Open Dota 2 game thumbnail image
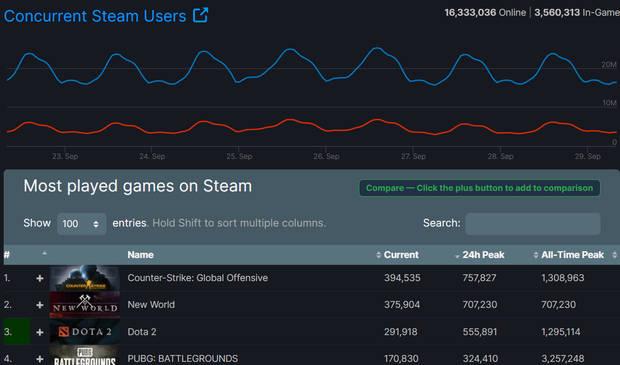The height and width of the screenshot is (365, 620). coord(85,332)
